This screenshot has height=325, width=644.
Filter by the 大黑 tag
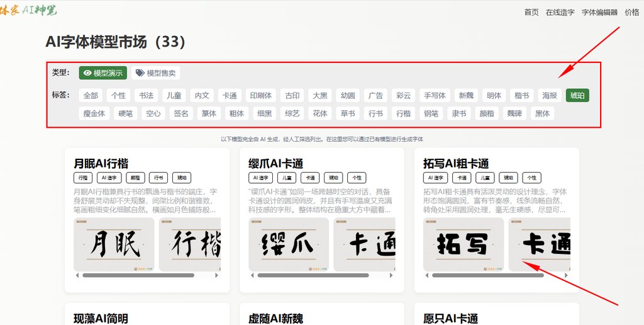[320, 96]
